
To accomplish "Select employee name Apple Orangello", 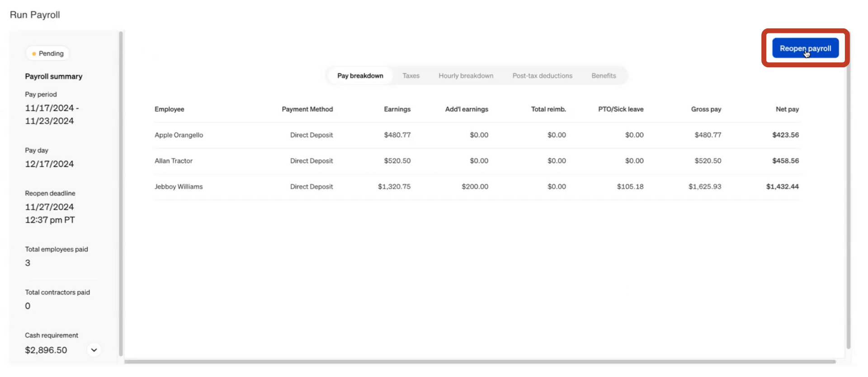I will (179, 135).
